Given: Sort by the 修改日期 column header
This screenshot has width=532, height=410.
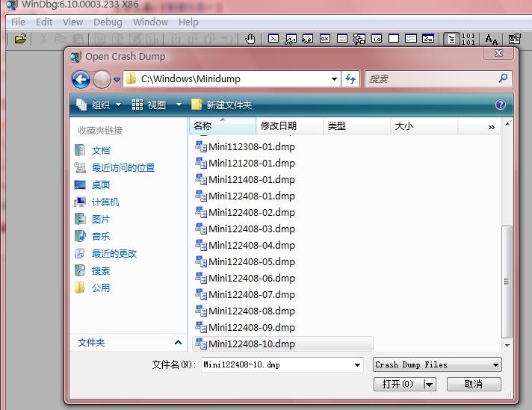Looking at the screenshot, I should pyautogui.click(x=289, y=126).
